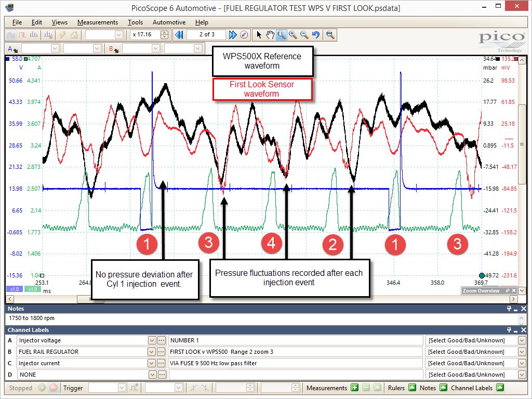The image size is (532, 399).
Task: Restore 100% zoom with zoom-reset icon
Action: [329, 35]
